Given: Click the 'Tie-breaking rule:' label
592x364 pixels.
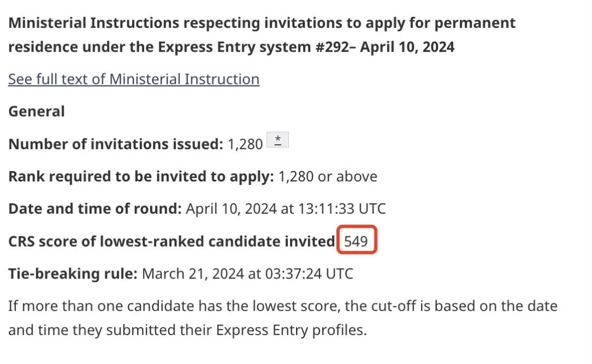Looking at the screenshot, I should point(72,274).
